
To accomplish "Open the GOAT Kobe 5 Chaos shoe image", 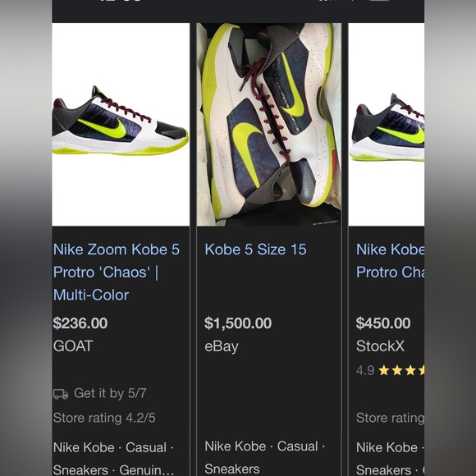I will click(121, 125).
